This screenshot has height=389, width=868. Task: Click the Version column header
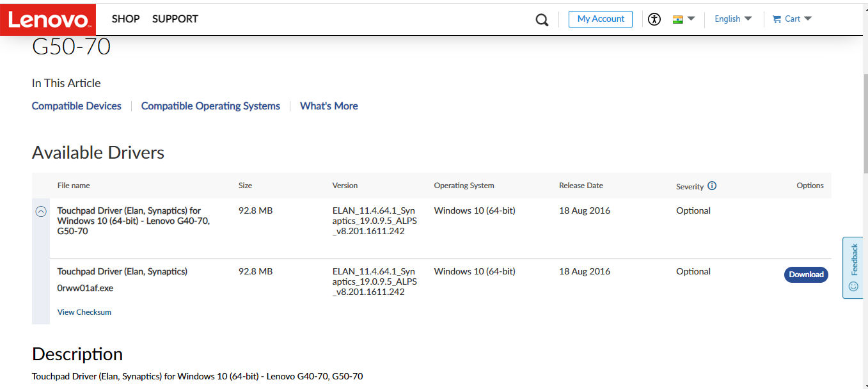(x=345, y=186)
